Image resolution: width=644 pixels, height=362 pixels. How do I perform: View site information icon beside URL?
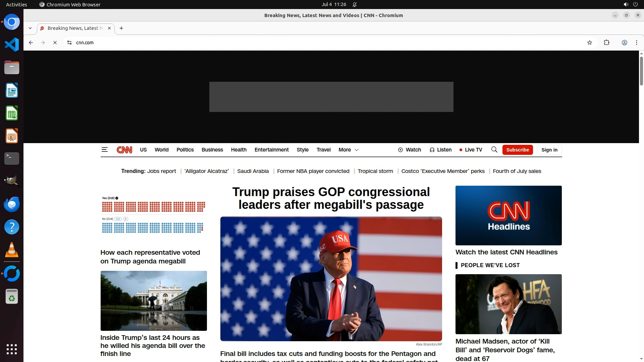(69, 43)
